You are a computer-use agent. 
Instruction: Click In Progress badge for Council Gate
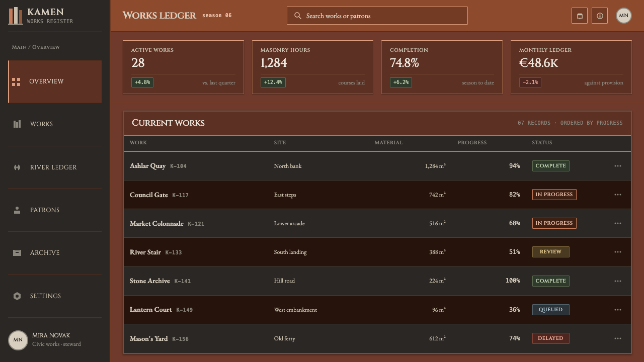[554, 195]
